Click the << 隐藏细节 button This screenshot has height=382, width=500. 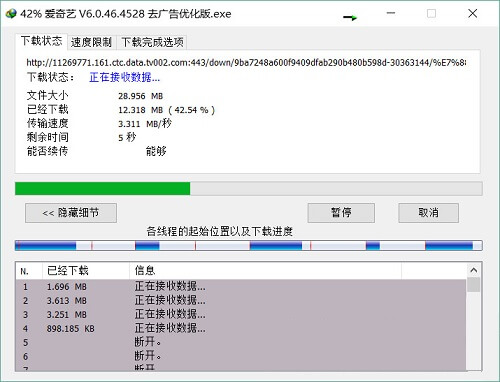coord(71,213)
